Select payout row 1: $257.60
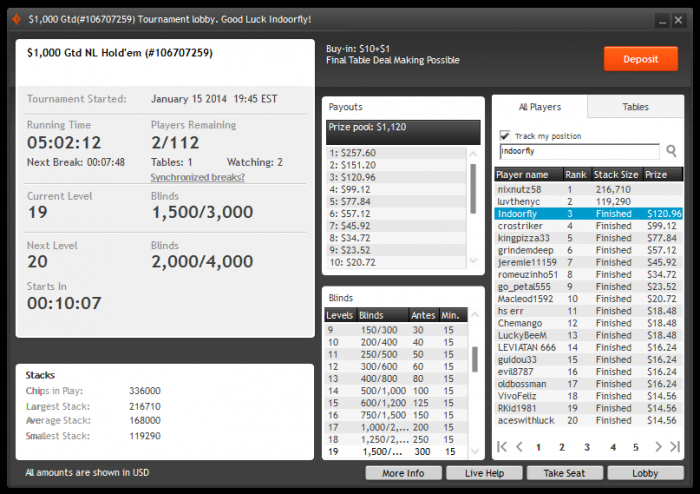Screen dimensions: 700x494 (x=396, y=153)
